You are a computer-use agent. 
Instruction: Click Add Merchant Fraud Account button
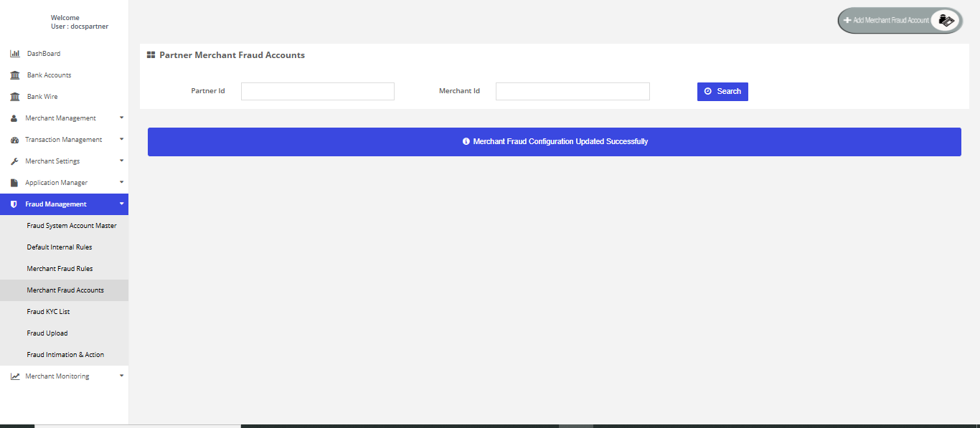click(x=899, y=21)
